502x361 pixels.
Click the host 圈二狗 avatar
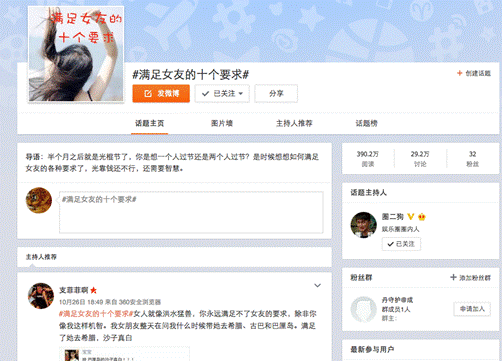[x=363, y=225]
